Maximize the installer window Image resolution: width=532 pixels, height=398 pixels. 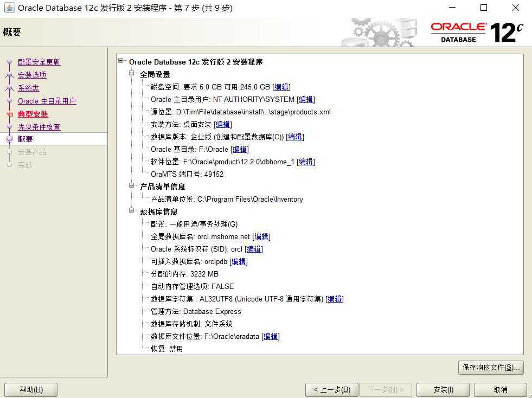[484, 8]
